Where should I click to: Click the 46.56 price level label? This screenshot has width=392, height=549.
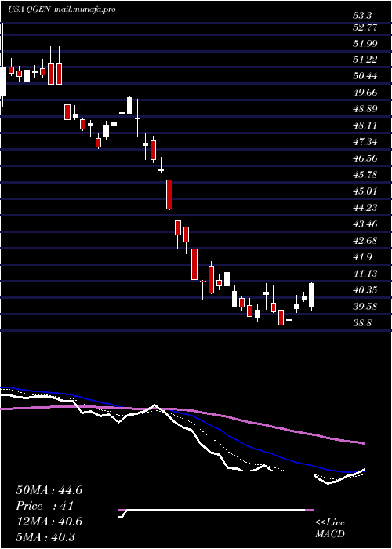pos(365,158)
